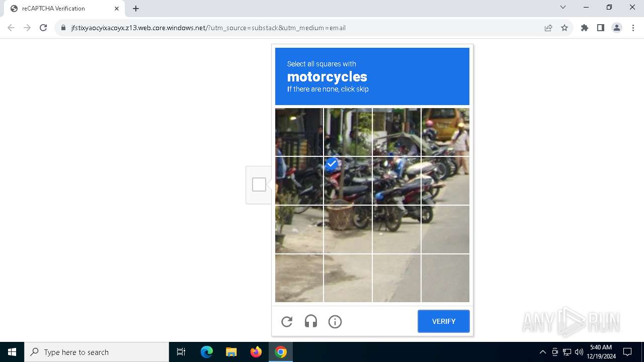644x362 pixels.
Task: Select the tile showing the yellow car
Action: 445,132
